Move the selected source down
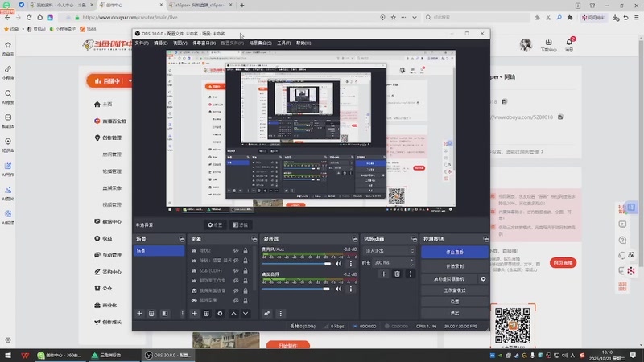Image resolution: width=644 pixels, height=362 pixels. point(246,314)
